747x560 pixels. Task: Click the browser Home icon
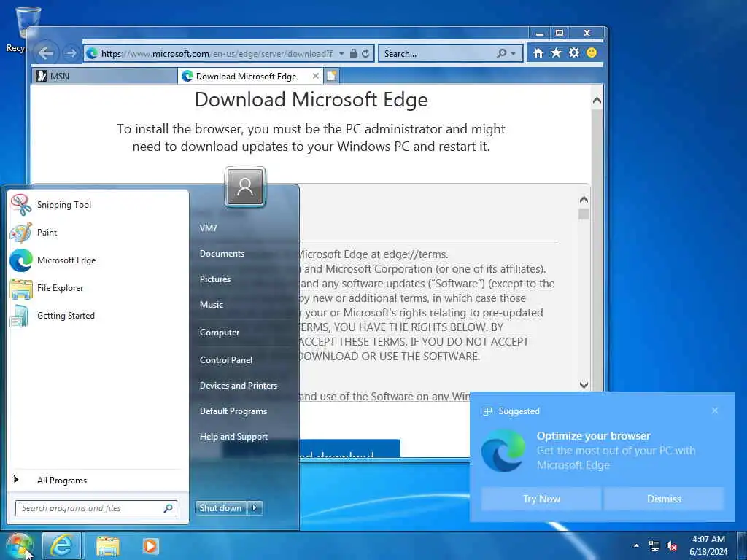[x=538, y=52]
